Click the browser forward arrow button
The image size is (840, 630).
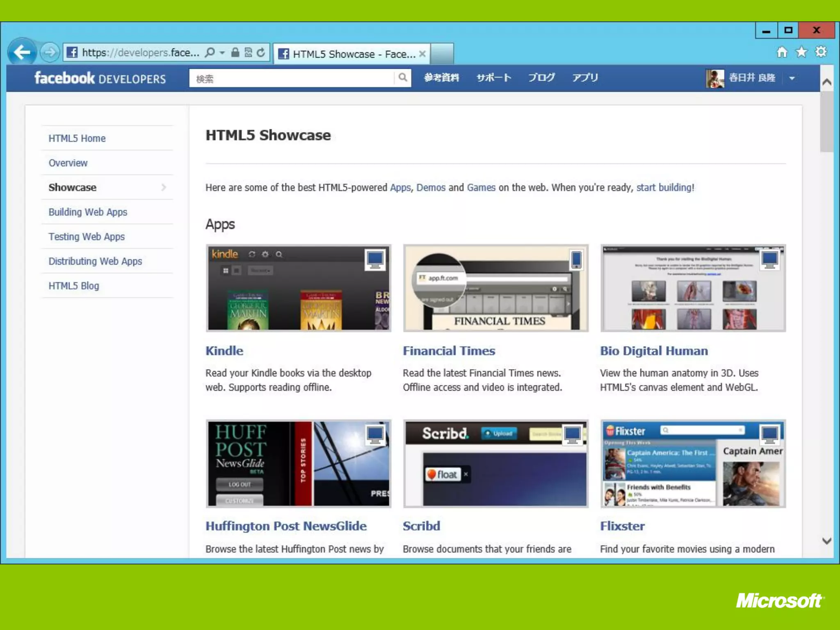click(50, 52)
